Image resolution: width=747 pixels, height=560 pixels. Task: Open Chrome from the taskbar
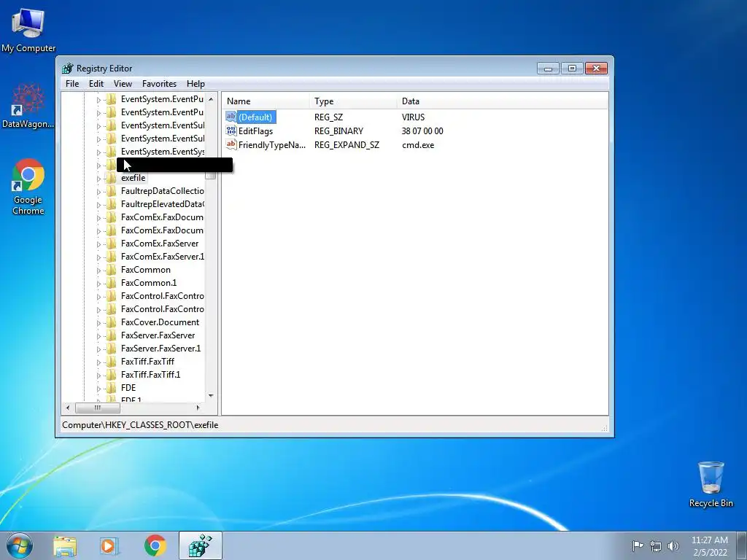point(155,545)
